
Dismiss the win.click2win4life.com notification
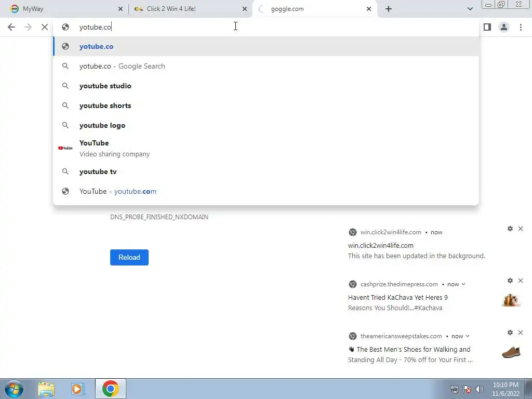point(521,229)
